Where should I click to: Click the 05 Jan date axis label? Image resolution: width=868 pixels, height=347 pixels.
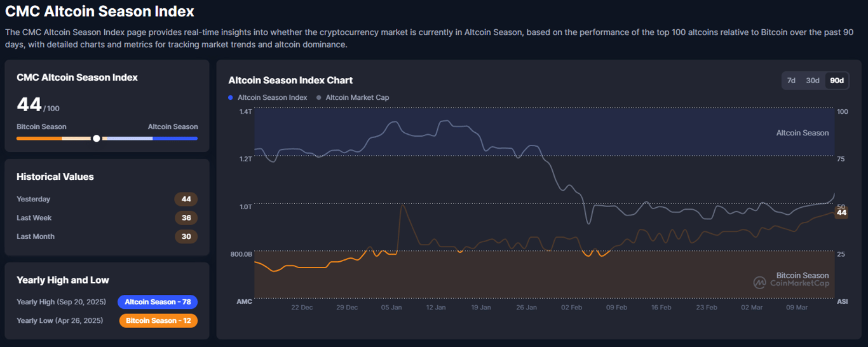[x=391, y=308]
